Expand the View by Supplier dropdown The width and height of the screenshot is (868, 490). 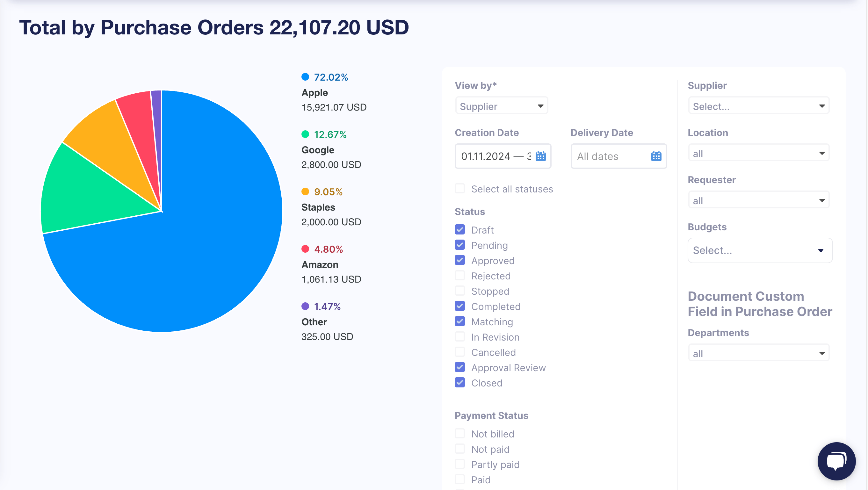(x=501, y=106)
